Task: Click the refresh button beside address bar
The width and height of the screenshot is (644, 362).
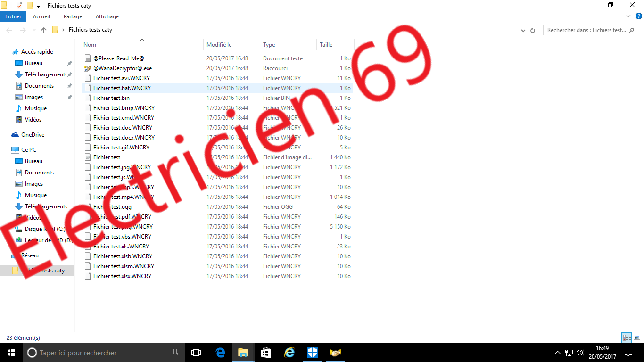Action: 533,30
